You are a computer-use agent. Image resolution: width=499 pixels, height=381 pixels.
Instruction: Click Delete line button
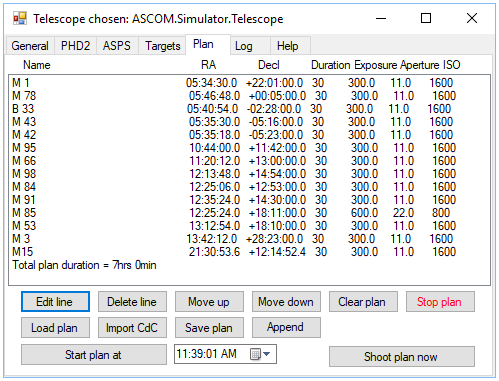click(132, 302)
